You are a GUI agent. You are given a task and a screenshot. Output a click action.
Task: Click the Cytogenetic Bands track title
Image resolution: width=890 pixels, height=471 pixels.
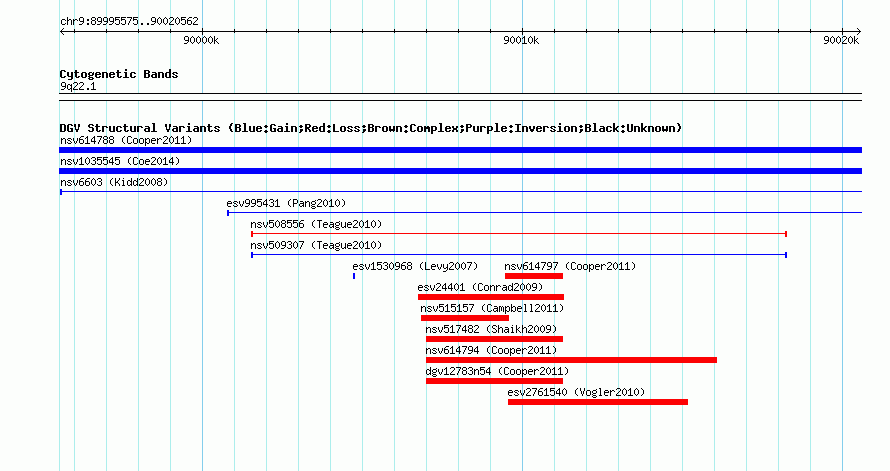click(x=119, y=74)
